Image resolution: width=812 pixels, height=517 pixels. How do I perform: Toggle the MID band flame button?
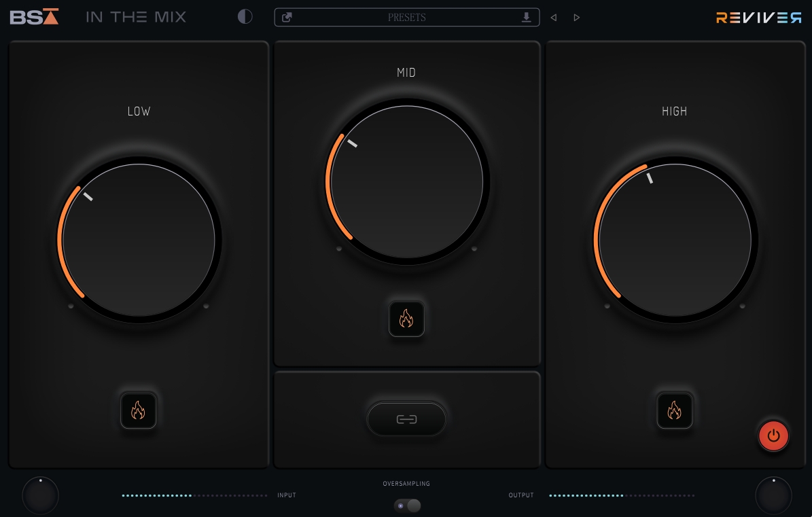pos(406,319)
